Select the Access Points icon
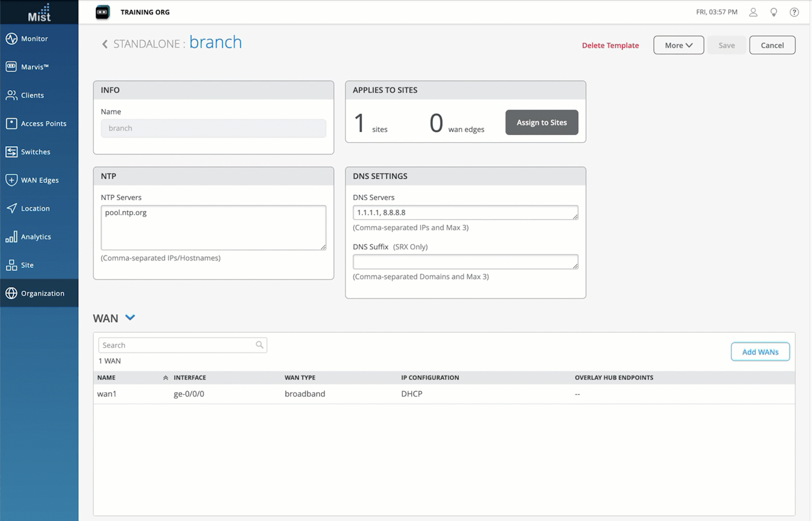 coord(11,124)
